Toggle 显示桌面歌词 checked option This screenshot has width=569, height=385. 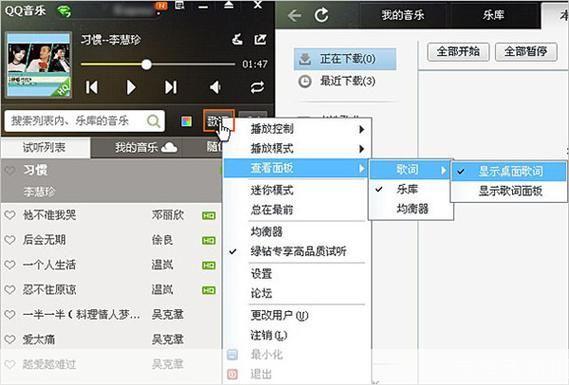click(x=509, y=171)
